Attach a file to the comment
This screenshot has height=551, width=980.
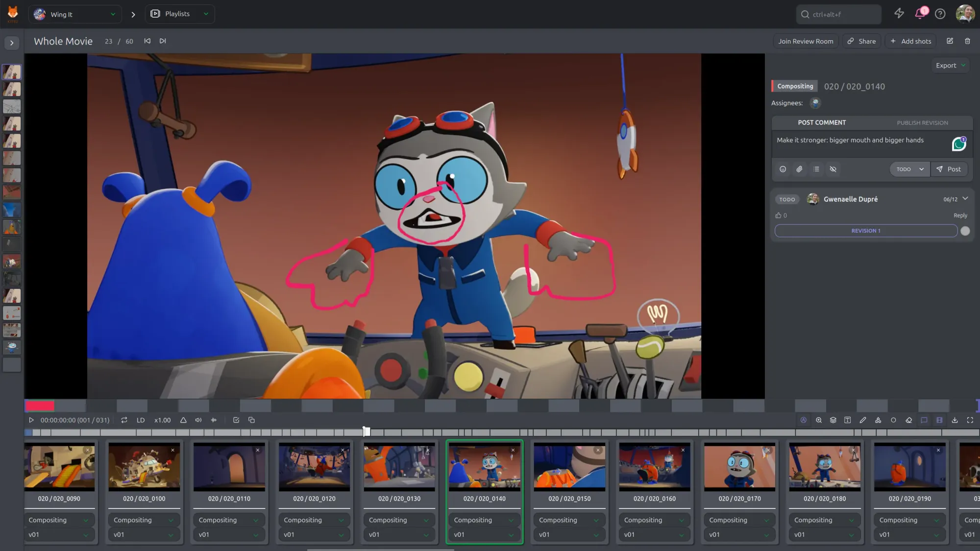[x=799, y=169]
